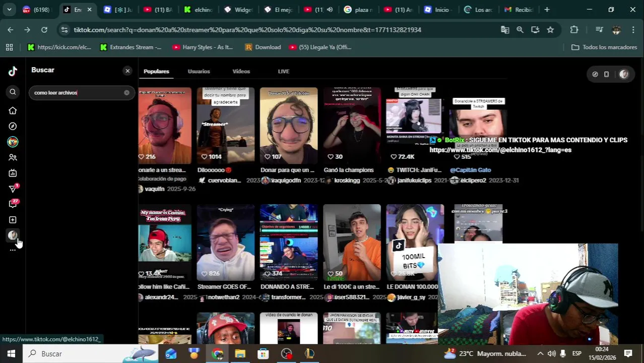Open the 'Harry Styles - As It...' bookmark
The width and height of the screenshot is (644, 363).
[x=203, y=47]
